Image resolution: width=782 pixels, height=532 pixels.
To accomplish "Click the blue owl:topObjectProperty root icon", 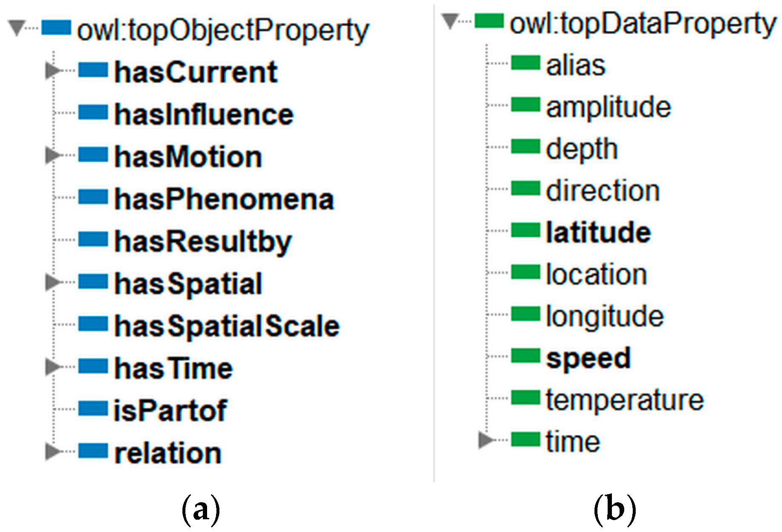I will point(56,28).
